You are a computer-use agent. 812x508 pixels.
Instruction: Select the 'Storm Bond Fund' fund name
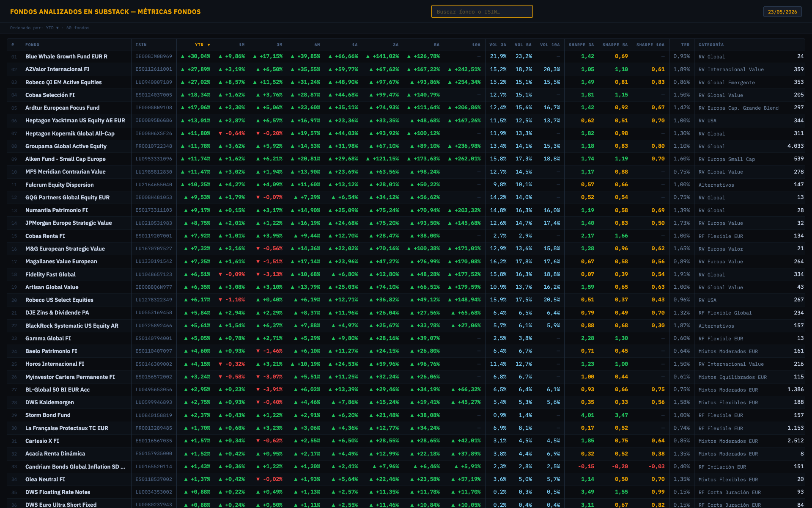pos(48,415)
